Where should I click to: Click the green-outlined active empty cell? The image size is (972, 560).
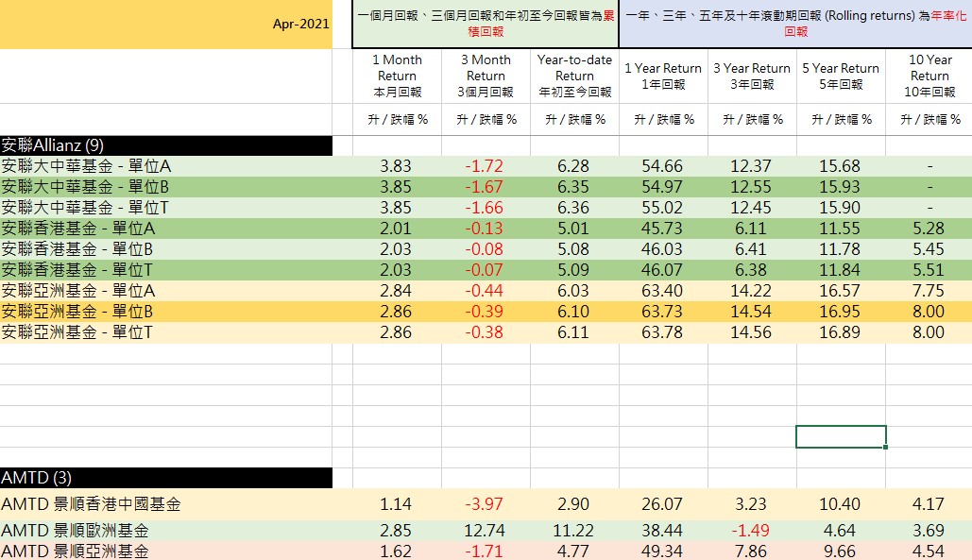(841, 436)
